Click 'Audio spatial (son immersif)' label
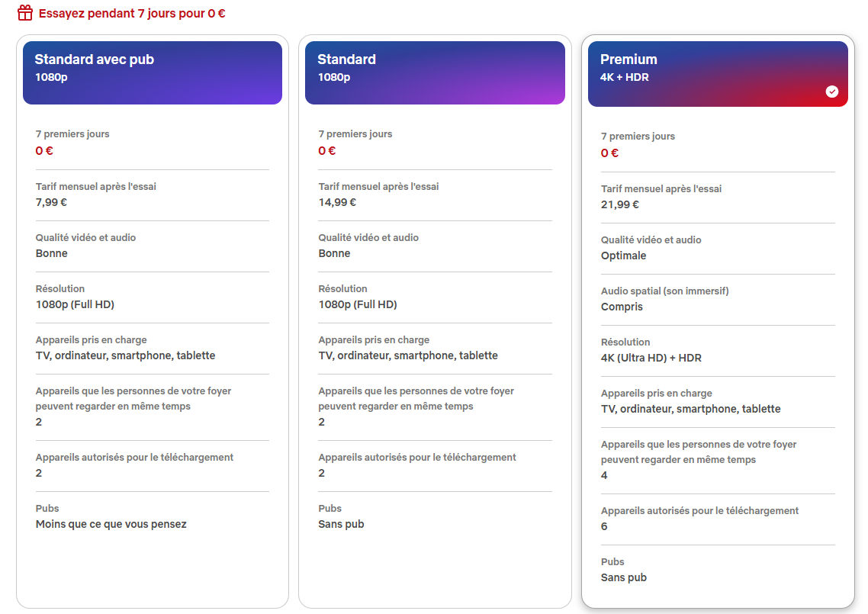 665,291
